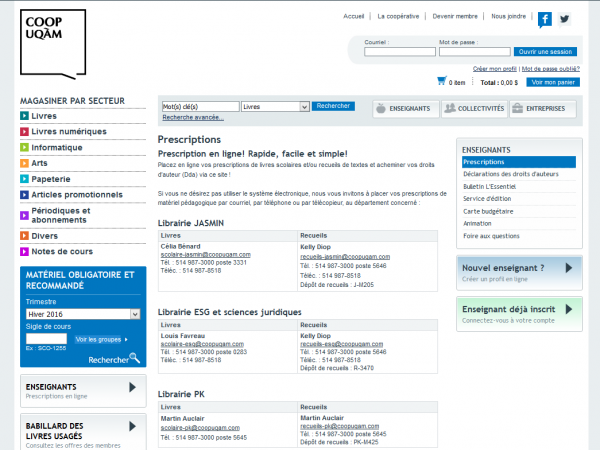Click the recueils-jasmin email link

(345, 257)
